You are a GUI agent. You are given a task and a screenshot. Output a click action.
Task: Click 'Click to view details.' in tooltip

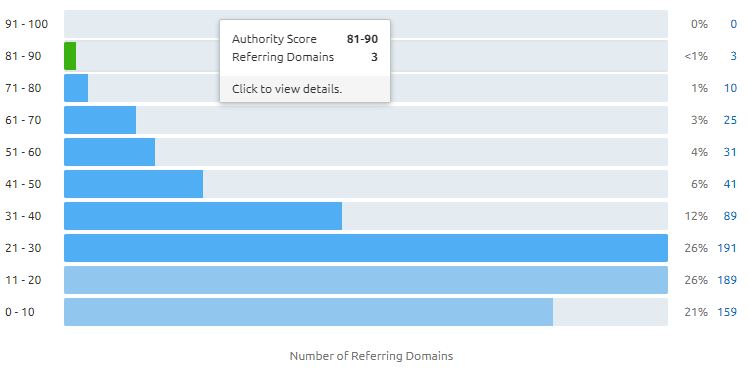pos(287,89)
